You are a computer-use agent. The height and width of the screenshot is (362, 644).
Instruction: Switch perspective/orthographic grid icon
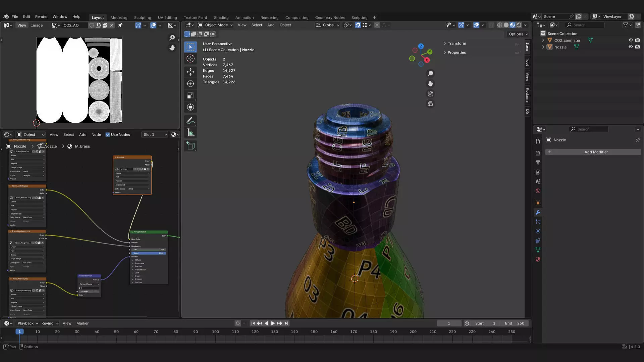[430, 104]
